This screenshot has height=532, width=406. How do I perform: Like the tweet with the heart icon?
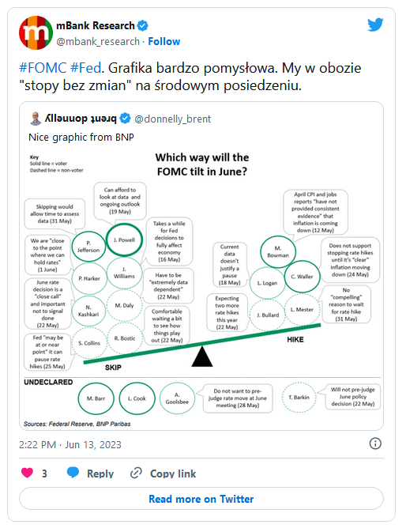pyautogui.click(x=28, y=473)
